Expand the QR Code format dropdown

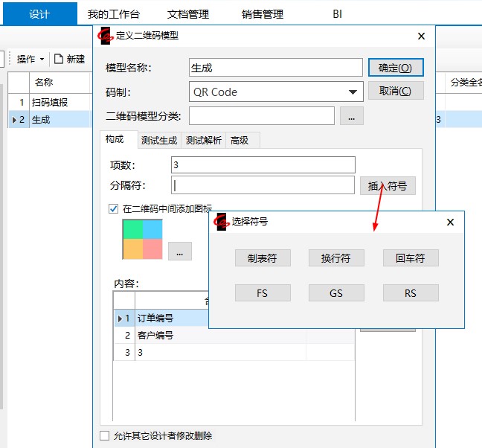352,92
